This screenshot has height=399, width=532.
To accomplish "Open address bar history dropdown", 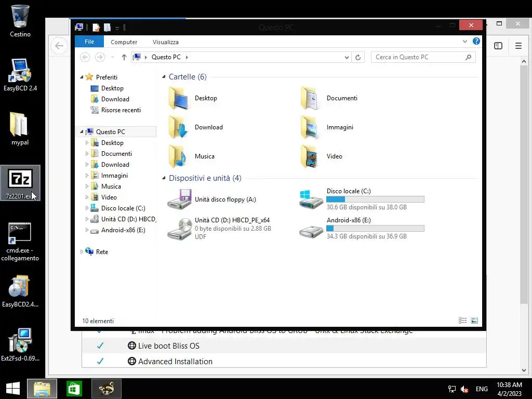I will coord(347,57).
